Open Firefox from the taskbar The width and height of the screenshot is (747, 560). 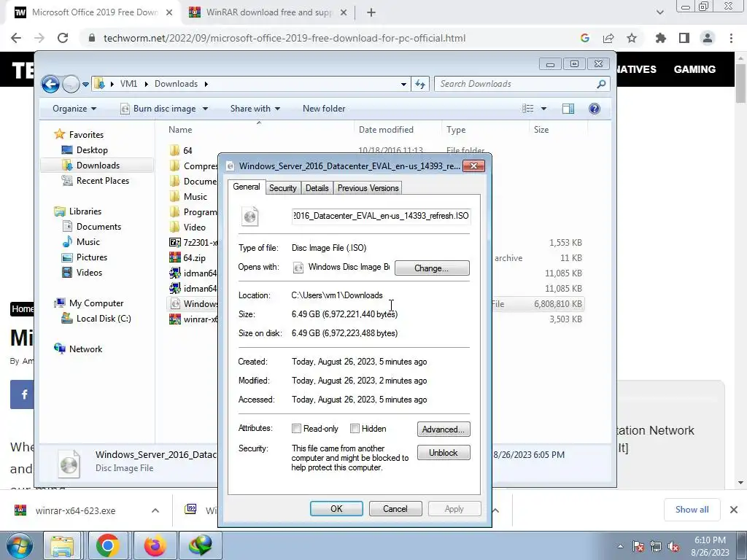[155, 545]
